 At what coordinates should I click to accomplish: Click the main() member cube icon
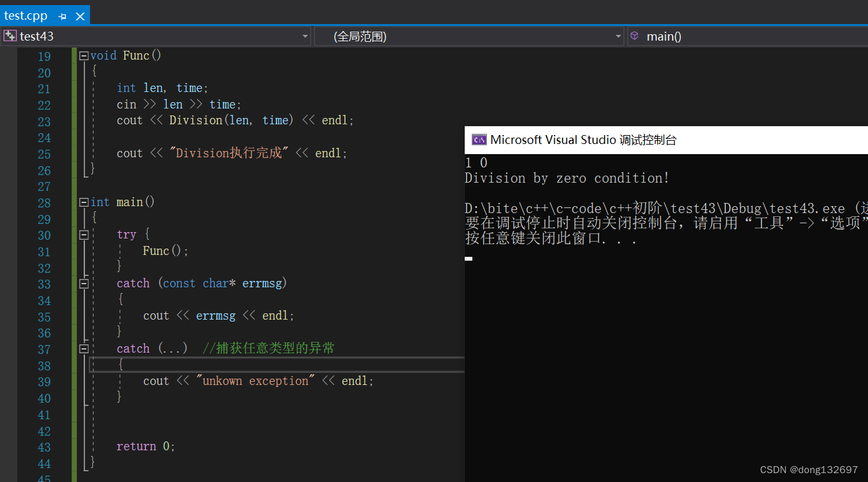635,36
